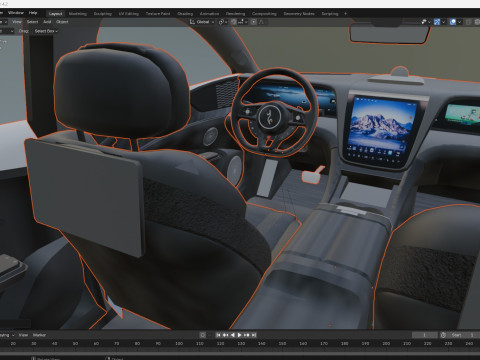Open the timeline Marker menu
The image size is (480, 360).
click(39, 335)
